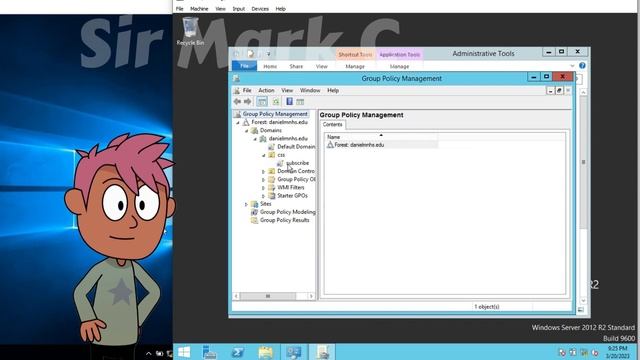Click the tree pane horizontal scrollbar thumb
This screenshot has height=360, width=640.
pyautogui.click(x=268, y=296)
